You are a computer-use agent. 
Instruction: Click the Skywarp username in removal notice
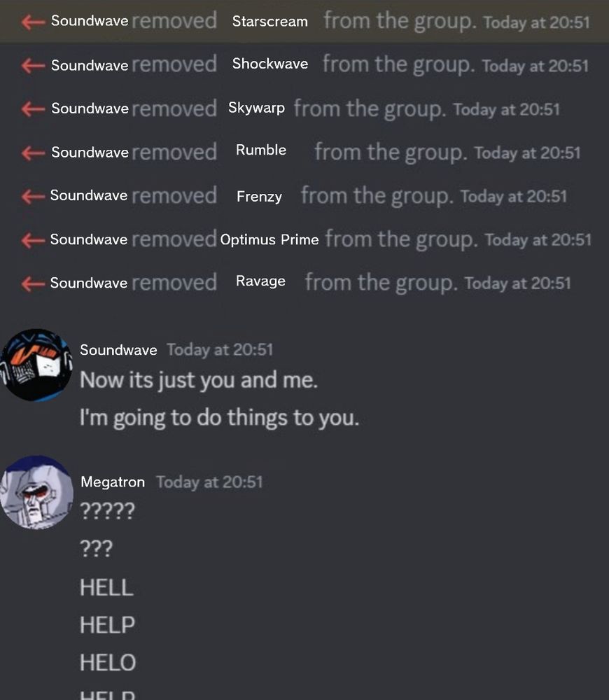click(256, 108)
